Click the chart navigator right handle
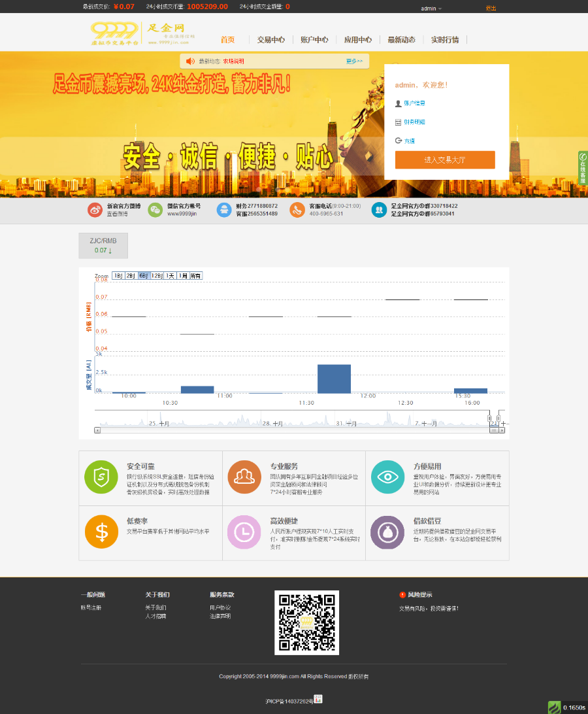 click(x=498, y=418)
